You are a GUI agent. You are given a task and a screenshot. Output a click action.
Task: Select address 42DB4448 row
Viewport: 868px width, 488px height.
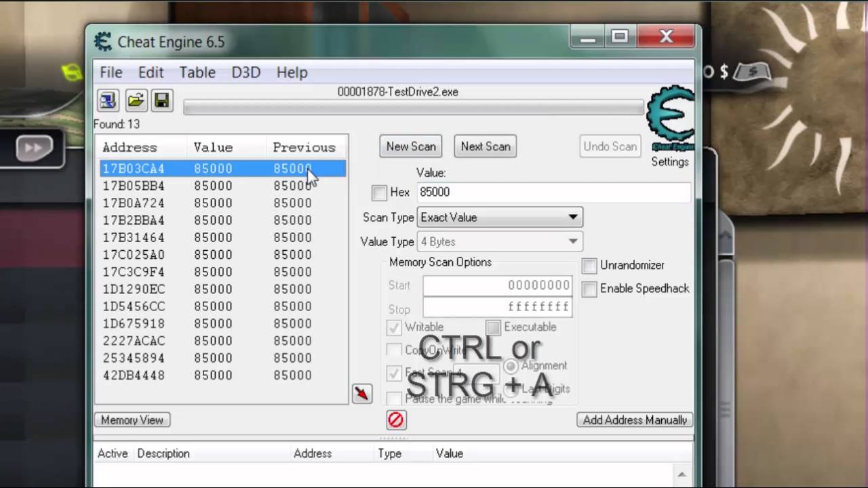[x=222, y=375]
